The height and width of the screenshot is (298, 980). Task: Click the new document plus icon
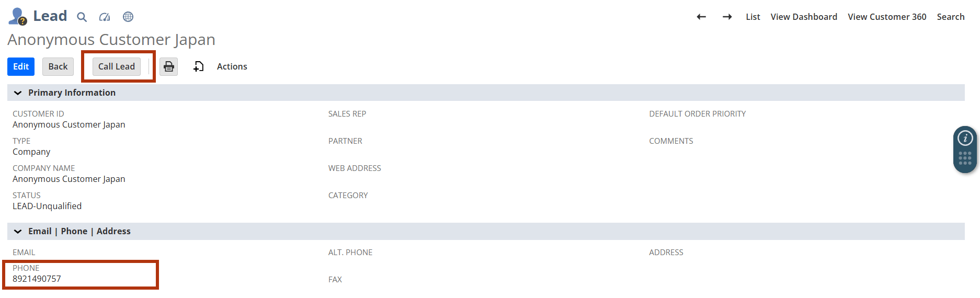(199, 66)
